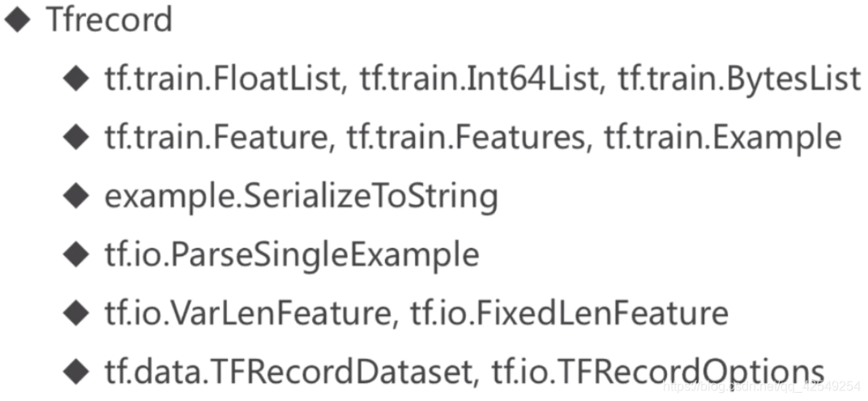Click the tf.train.Int64List text
The height and width of the screenshot is (401, 868).
[479, 80]
